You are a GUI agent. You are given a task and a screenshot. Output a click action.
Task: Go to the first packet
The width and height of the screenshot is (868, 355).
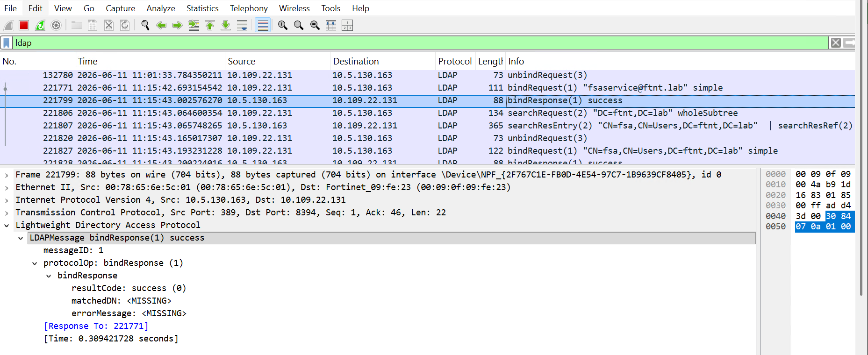click(210, 25)
